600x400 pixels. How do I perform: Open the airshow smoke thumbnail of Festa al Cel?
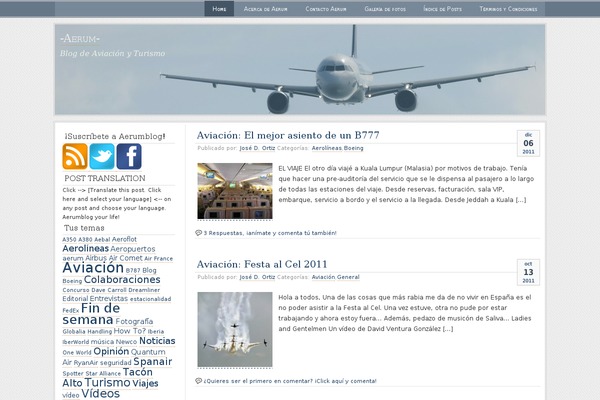click(x=235, y=330)
